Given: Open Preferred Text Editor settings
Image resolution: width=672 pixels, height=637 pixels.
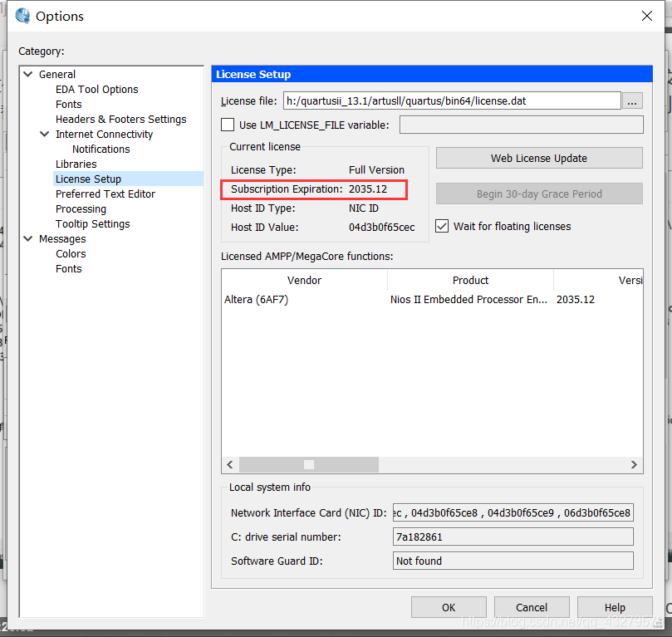Looking at the screenshot, I should point(105,194).
